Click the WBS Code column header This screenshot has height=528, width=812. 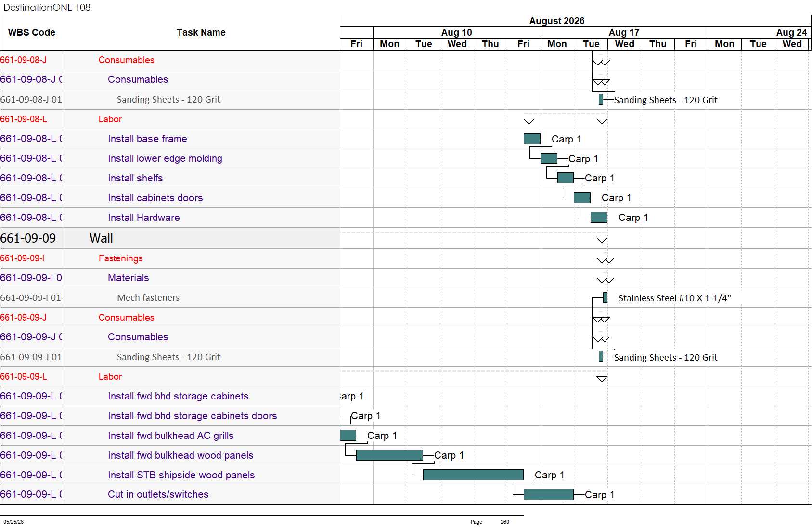tap(31, 33)
